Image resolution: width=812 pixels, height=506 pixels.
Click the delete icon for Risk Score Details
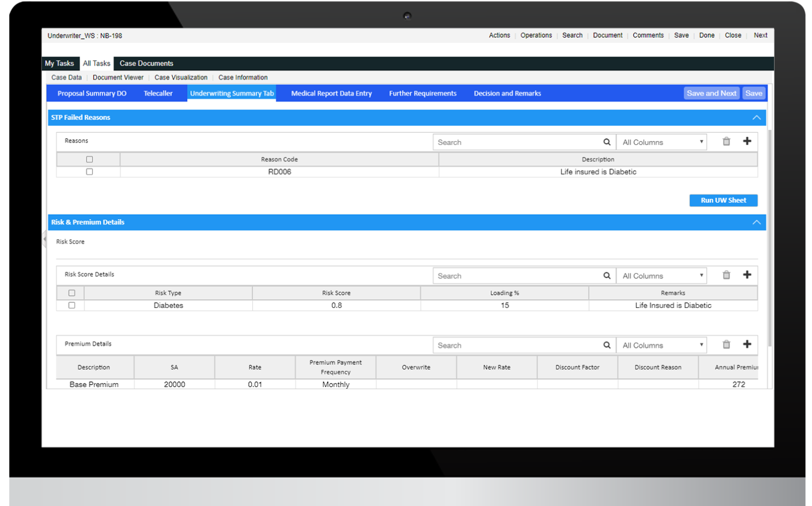(x=726, y=275)
